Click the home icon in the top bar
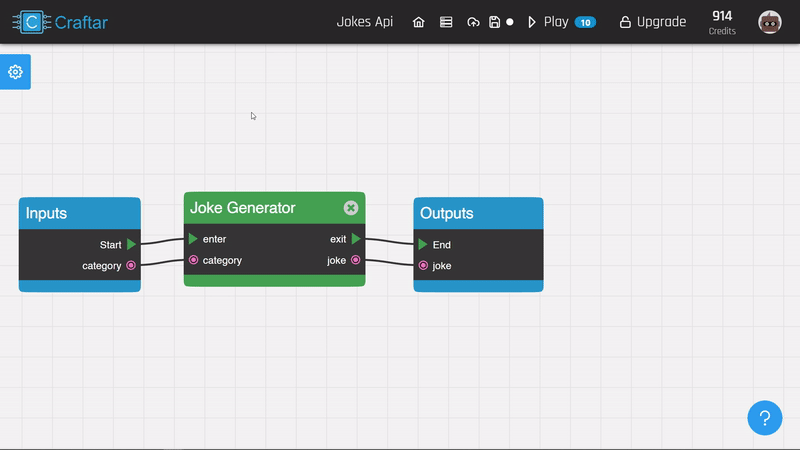This screenshot has width=800, height=450. (419, 22)
